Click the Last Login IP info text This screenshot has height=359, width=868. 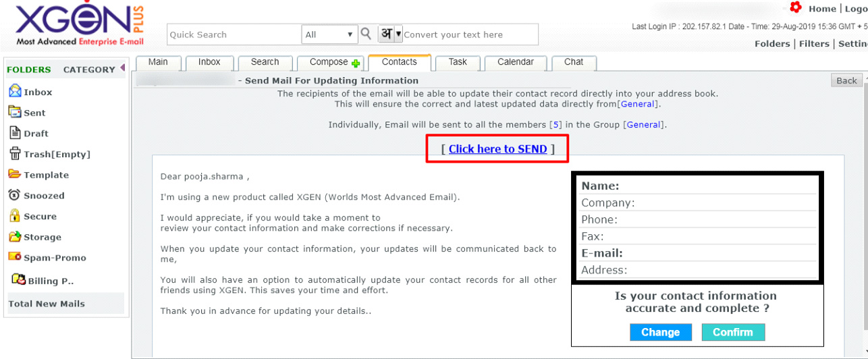click(749, 27)
